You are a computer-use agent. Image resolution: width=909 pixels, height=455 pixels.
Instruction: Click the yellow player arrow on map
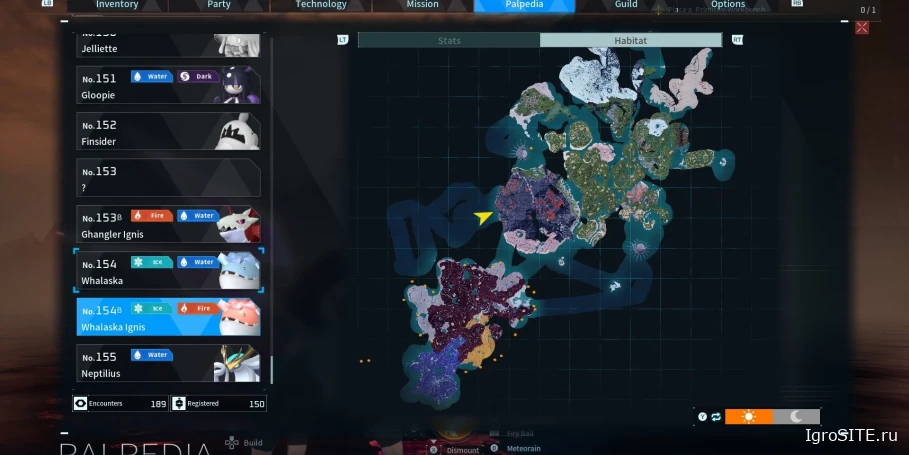482,217
